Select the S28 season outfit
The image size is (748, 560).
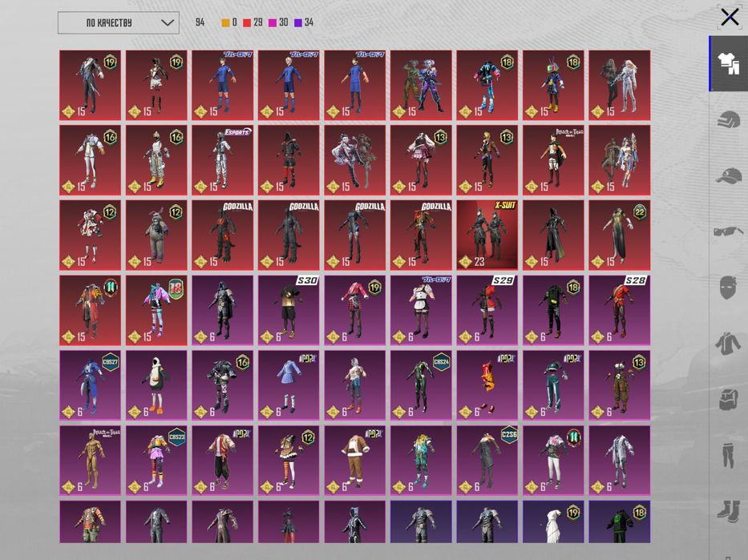click(619, 310)
